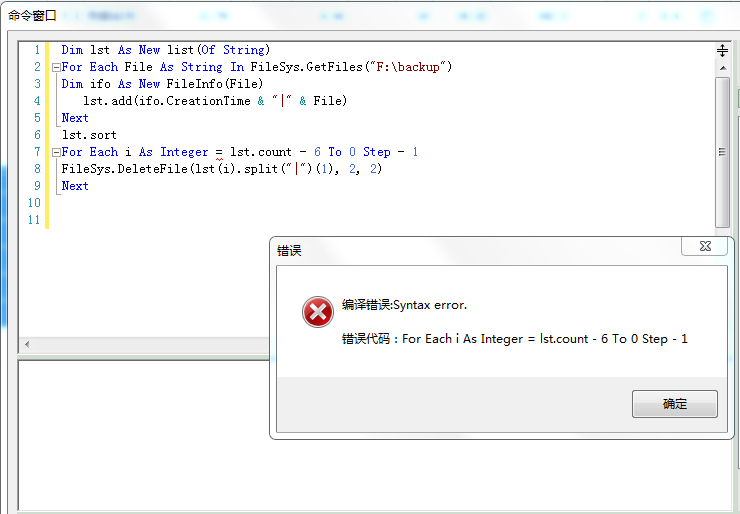Collapse the For Each File block on line 2
This screenshot has height=514, width=740.
[56, 67]
